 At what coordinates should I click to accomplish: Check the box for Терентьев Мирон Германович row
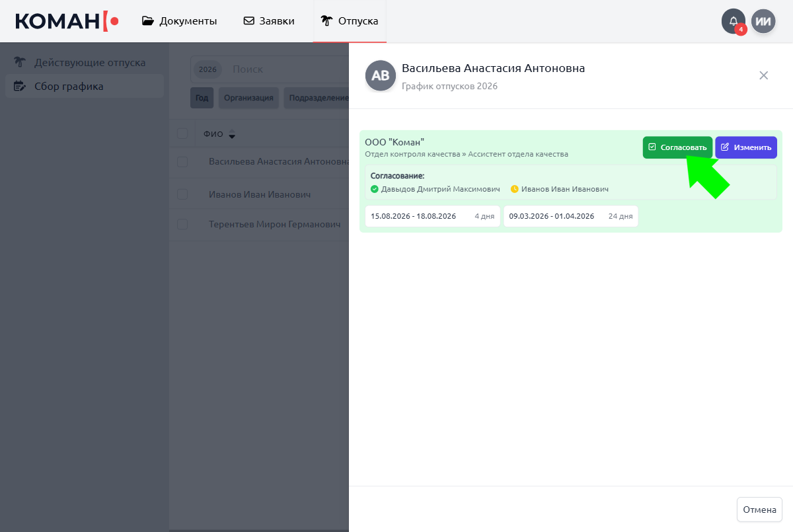[182, 225]
